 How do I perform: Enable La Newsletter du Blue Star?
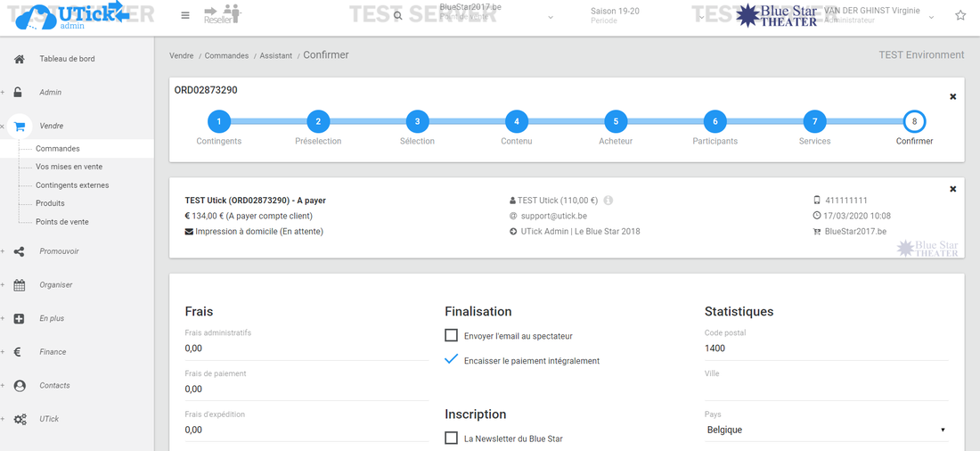click(x=452, y=439)
